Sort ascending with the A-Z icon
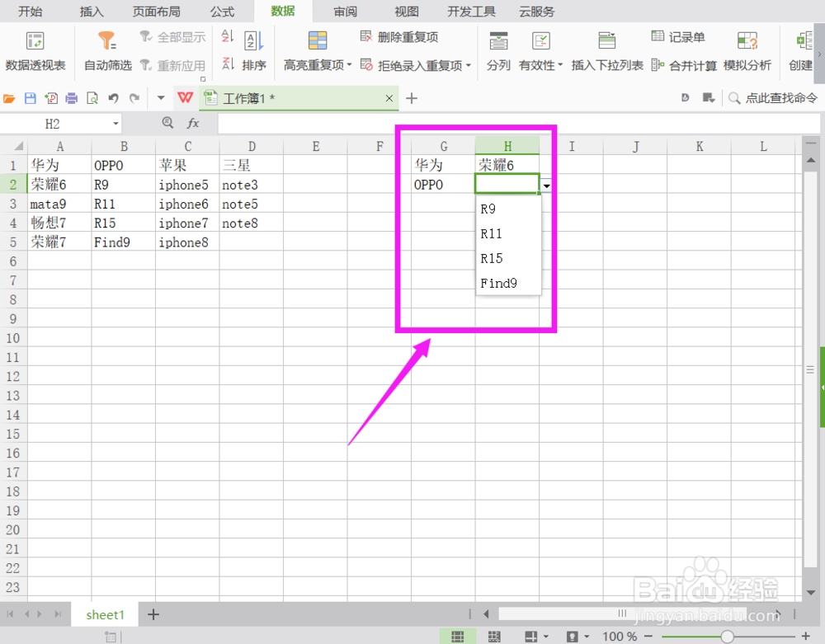825x644 pixels. pyautogui.click(x=228, y=36)
